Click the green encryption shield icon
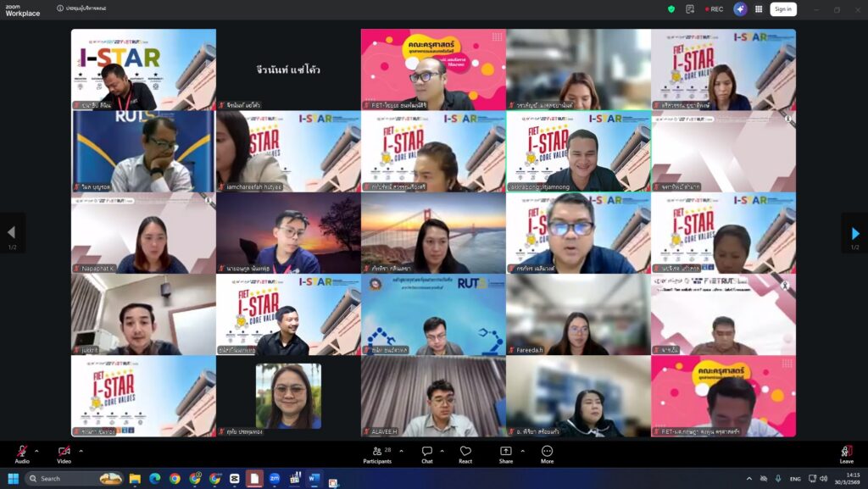This screenshot has width=868, height=489. click(x=671, y=9)
